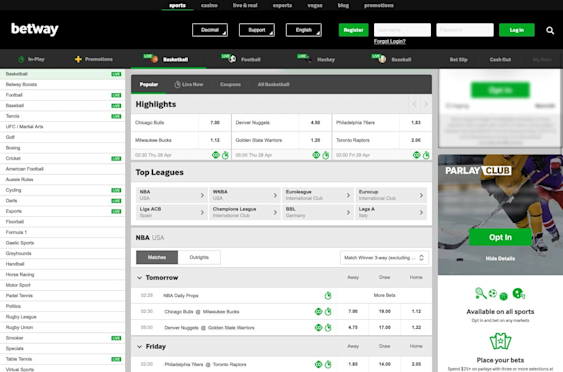Select the Matches toggle
The height and width of the screenshot is (372, 563).
[x=157, y=257]
